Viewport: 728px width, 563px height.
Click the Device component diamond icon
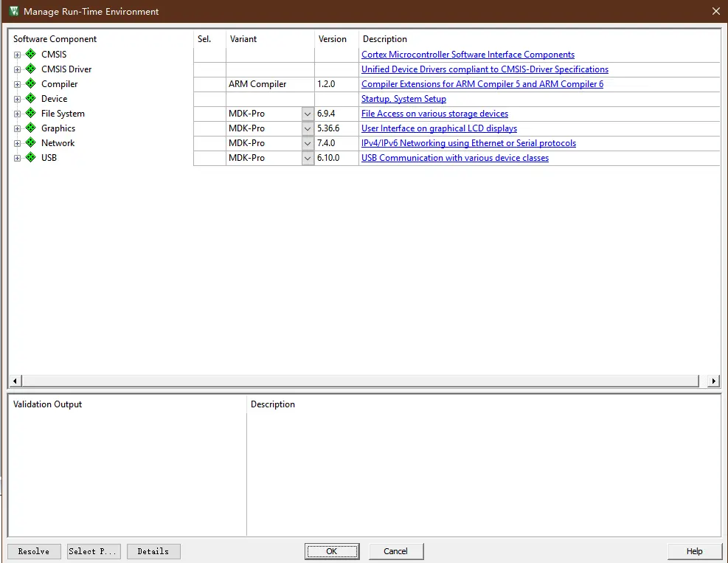[30, 99]
